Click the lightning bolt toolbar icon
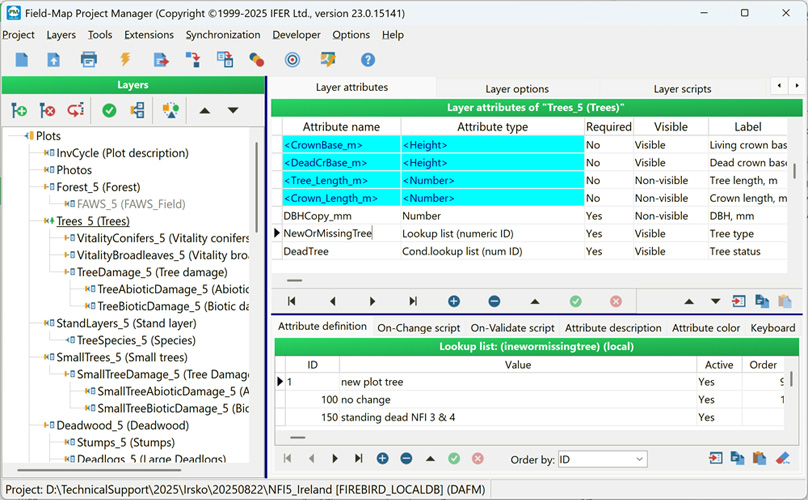 coord(125,60)
